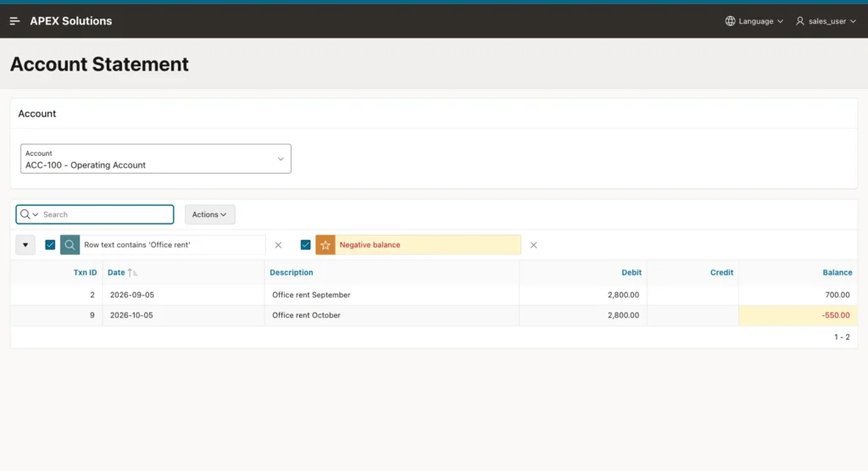Click the date 2026-09-05
Screen dimensions: 868x471
(131, 295)
